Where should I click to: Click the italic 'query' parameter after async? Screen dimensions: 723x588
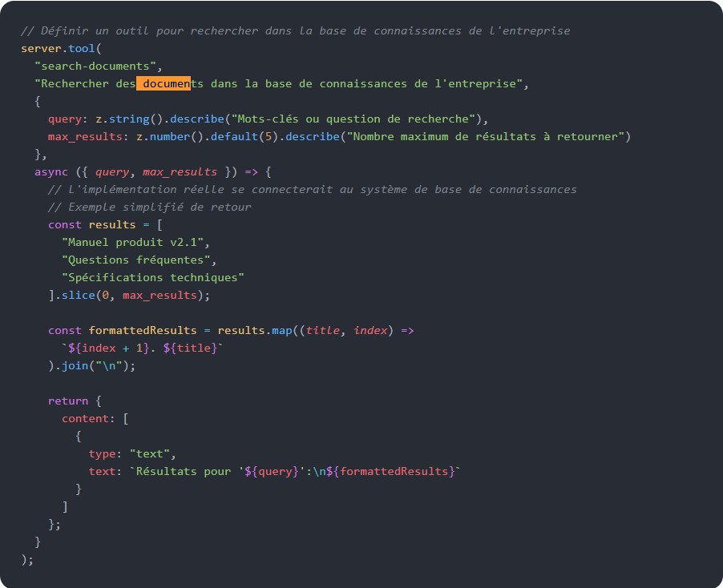click(112, 172)
